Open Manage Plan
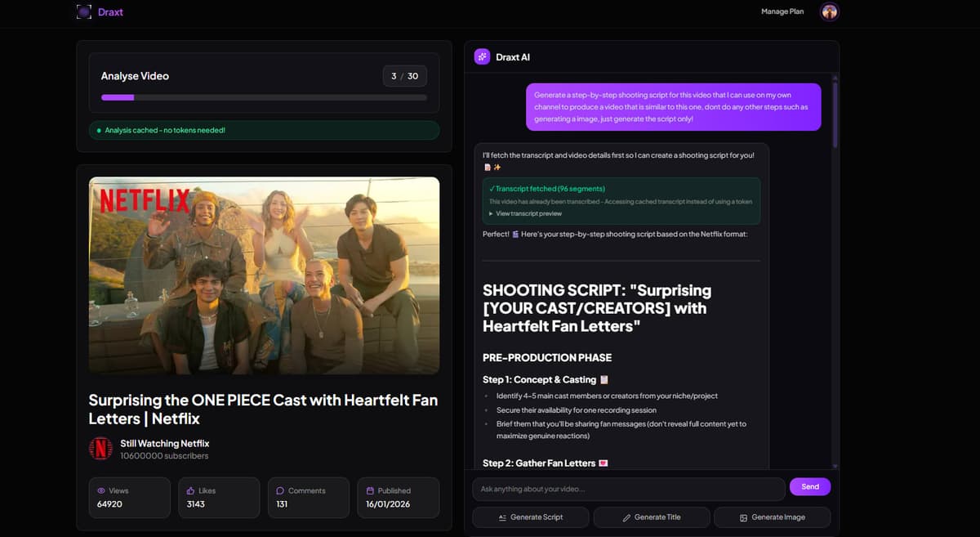The height and width of the screenshot is (537, 980). tap(782, 11)
